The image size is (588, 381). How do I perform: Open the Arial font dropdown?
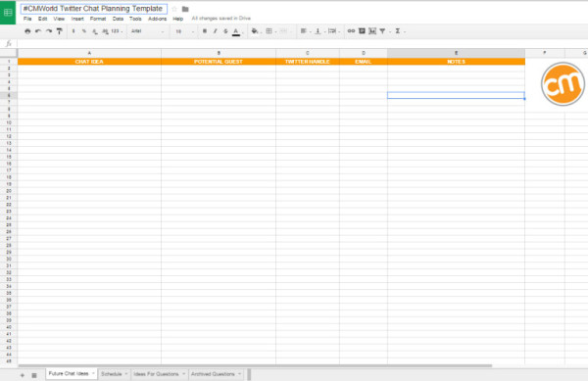pos(147,31)
